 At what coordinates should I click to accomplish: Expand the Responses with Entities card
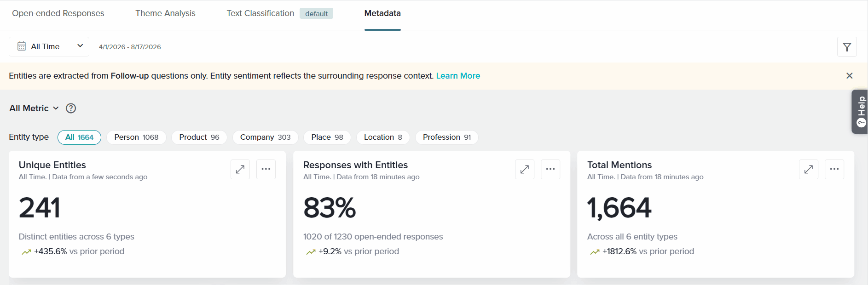(x=525, y=170)
